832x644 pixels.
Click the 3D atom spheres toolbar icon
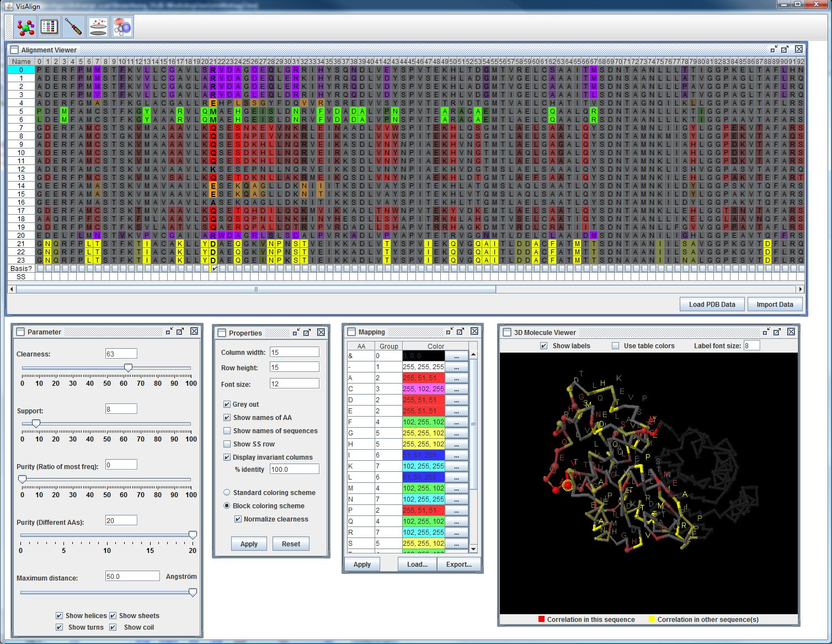click(122, 27)
